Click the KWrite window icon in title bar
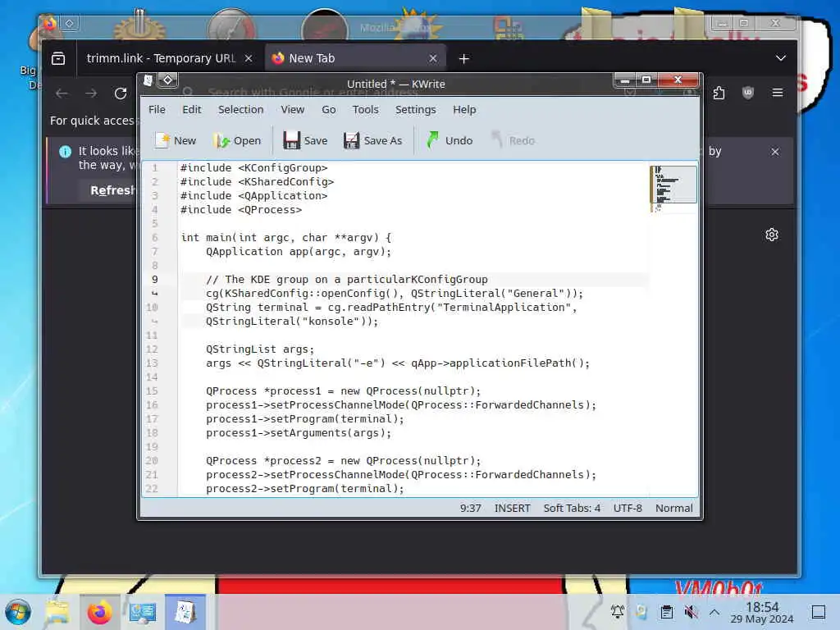Image resolution: width=840 pixels, height=630 pixels. 148,80
